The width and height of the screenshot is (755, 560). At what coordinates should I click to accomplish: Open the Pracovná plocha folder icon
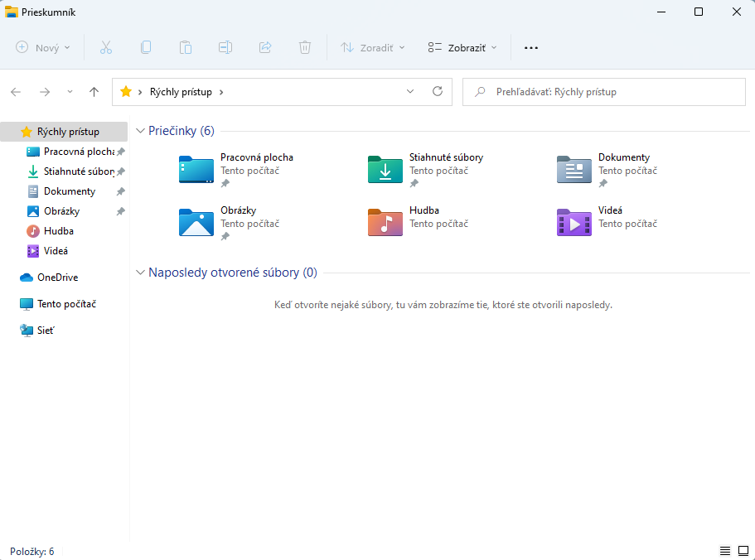196,169
